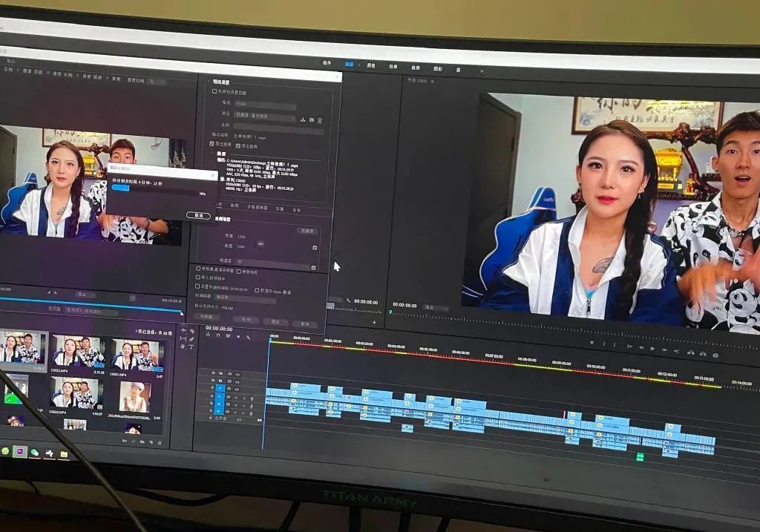Select the Ripple Edit tool in tools panel
This screenshot has width=760, height=532.
coord(184,330)
